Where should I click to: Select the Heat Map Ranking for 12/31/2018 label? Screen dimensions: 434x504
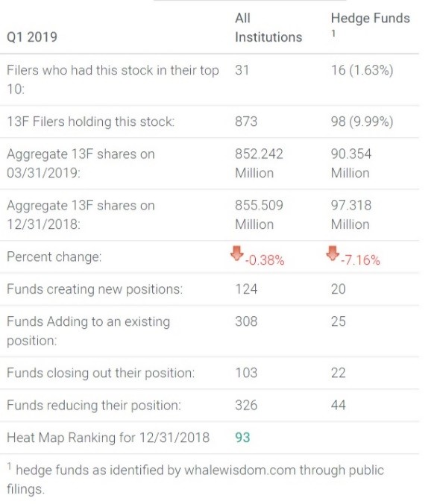(x=108, y=438)
